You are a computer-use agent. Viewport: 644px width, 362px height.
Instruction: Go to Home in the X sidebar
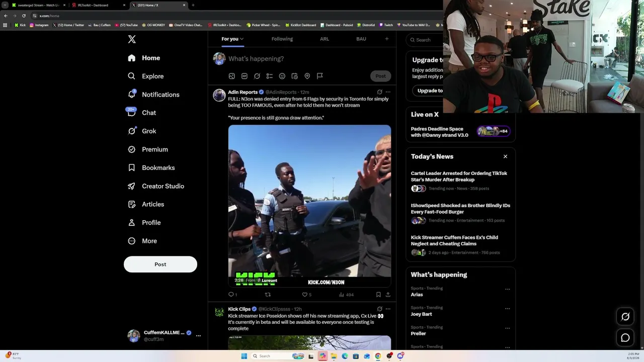tap(144, 58)
